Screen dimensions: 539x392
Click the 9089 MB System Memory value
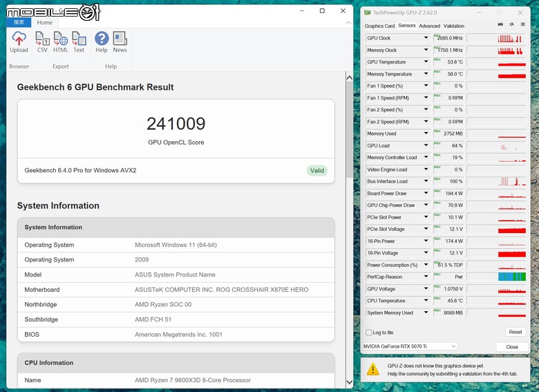coord(453,312)
